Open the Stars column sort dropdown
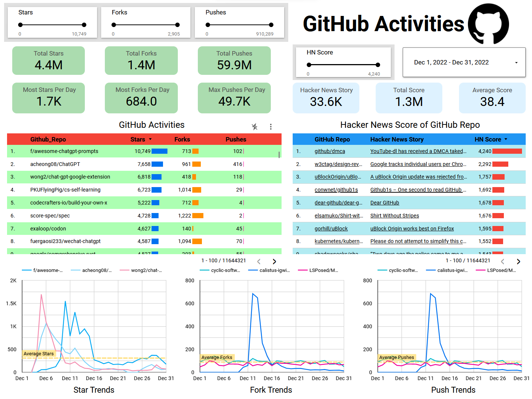This screenshot has height=399, width=532. tap(150, 139)
